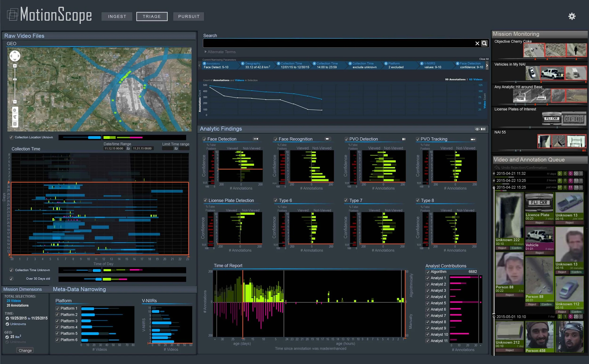The image size is (589, 364).
Task: Select the circle draw tool on map
Action: coord(15,110)
